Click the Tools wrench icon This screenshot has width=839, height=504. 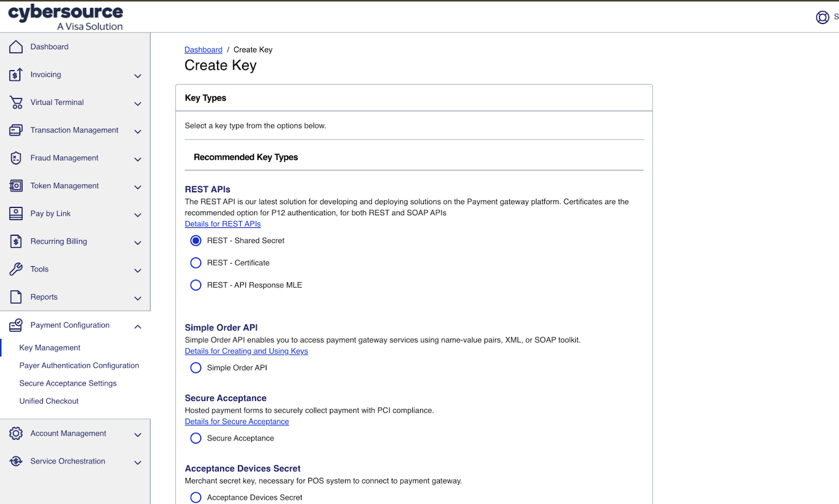16,269
